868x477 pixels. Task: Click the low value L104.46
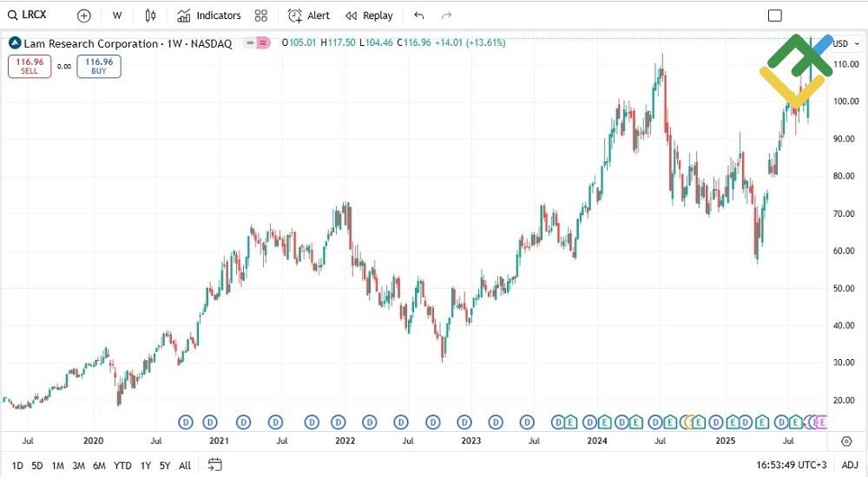pos(377,42)
